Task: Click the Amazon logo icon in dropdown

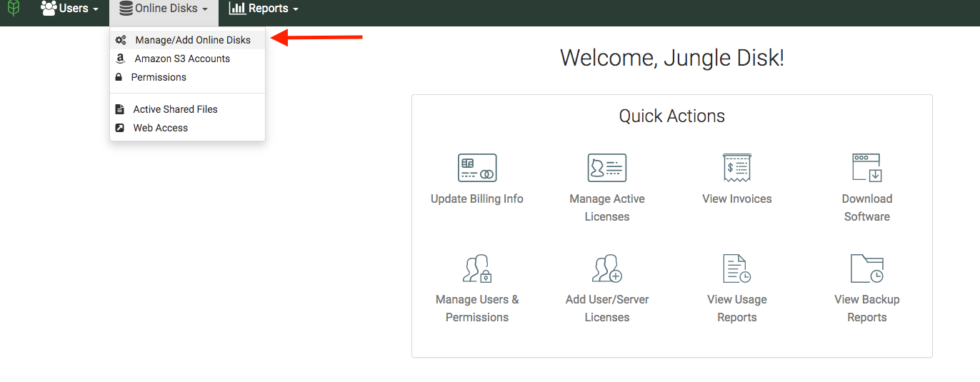Action: pyautogui.click(x=120, y=59)
